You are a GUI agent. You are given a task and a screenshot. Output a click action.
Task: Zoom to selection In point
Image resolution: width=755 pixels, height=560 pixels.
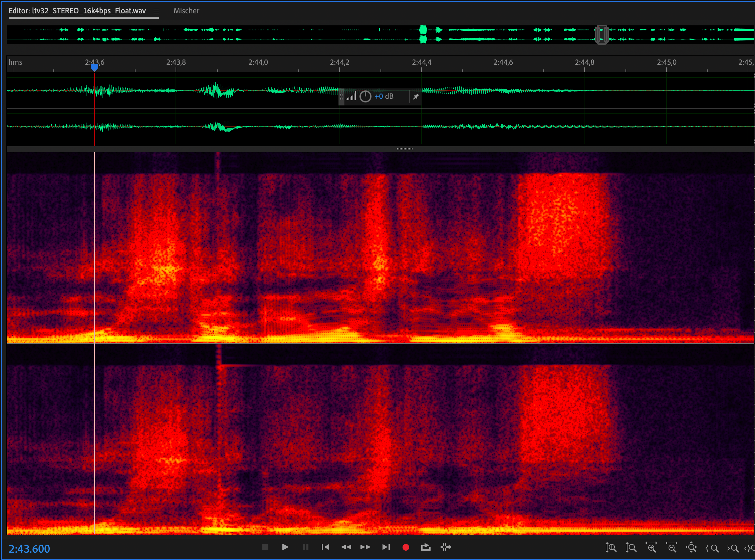pos(712,548)
